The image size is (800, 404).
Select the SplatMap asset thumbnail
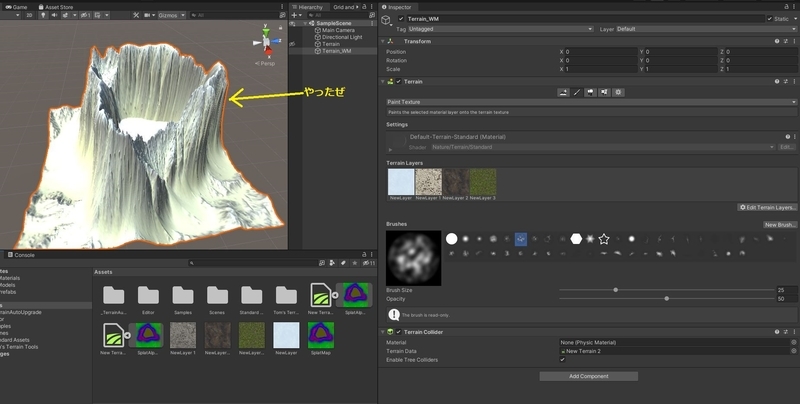(320, 336)
